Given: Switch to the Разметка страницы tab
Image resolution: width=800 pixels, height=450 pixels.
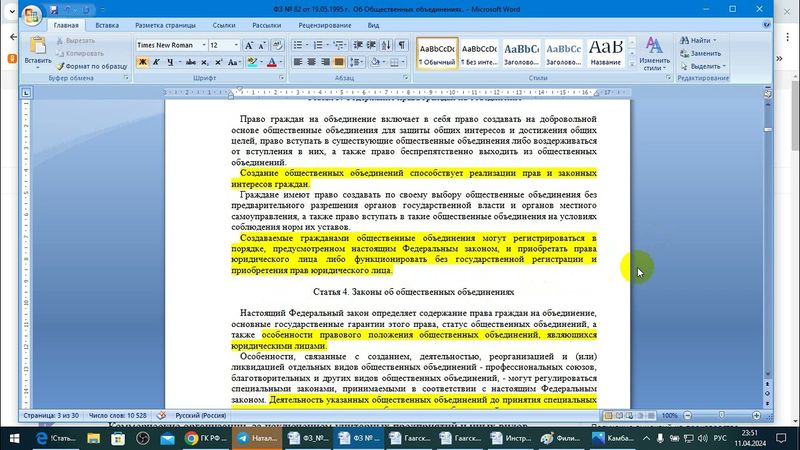Looking at the screenshot, I should pyautogui.click(x=165, y=25).
